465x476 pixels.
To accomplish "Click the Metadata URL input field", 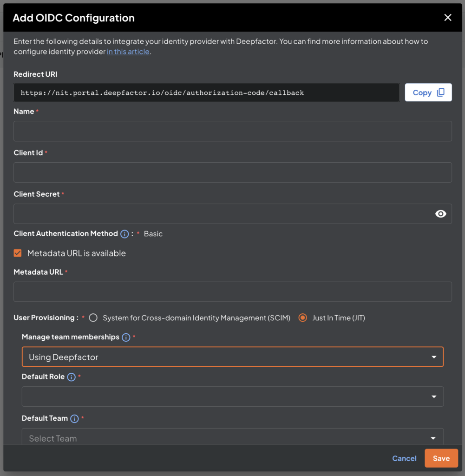I will click(233, 291).
